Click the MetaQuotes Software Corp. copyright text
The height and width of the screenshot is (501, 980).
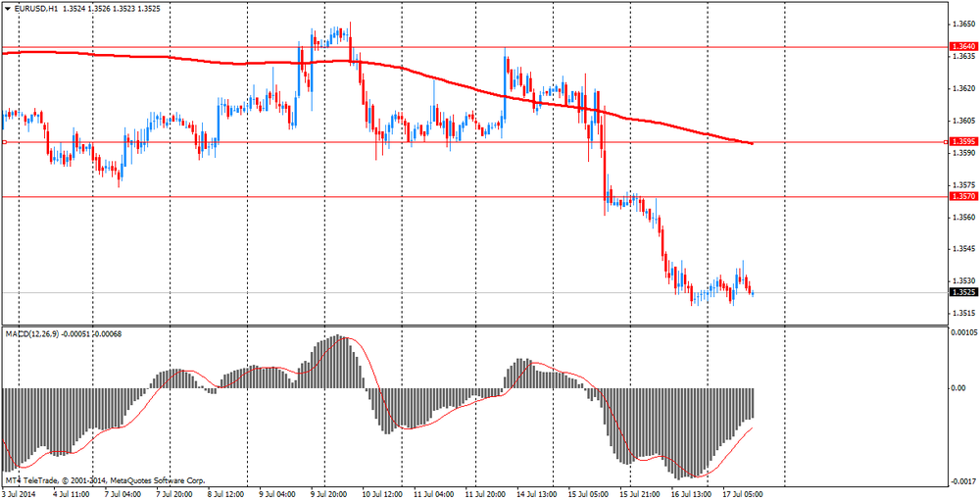pyautogui.click(x=157, y=481)
